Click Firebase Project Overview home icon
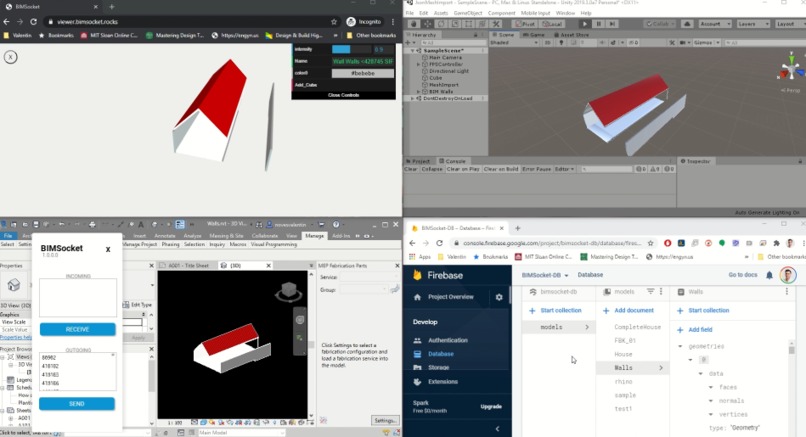 [x=417, y=297]
